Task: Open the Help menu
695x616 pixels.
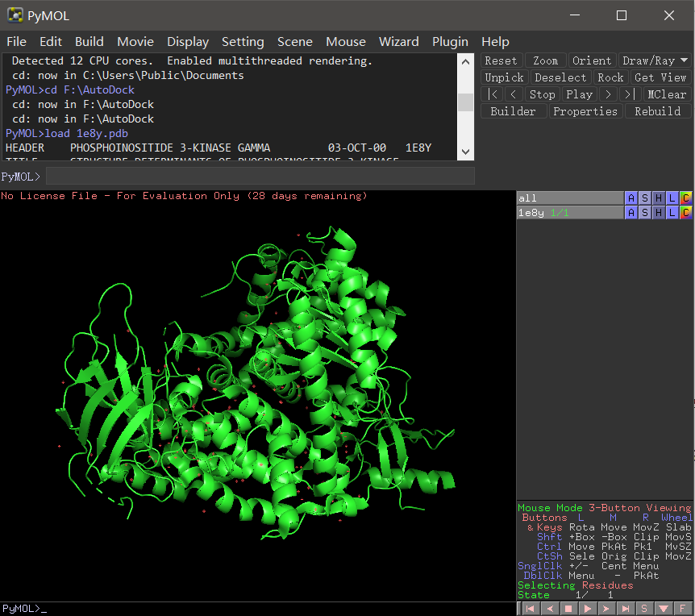Action: pyautogui.click(x=495, y=42)
